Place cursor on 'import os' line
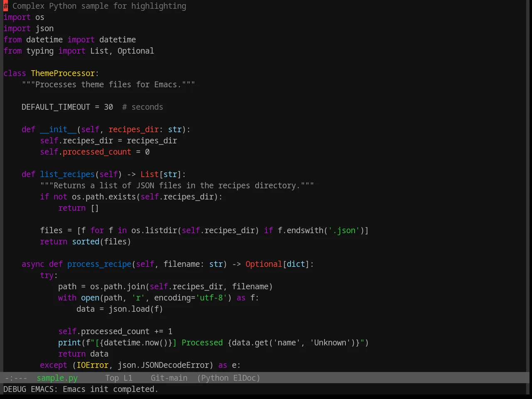The image size is (532, 399). tap(24, 17)
